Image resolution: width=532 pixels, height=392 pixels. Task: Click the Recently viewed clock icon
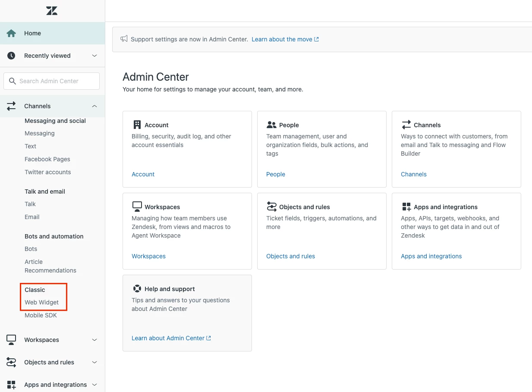[11, 56]
